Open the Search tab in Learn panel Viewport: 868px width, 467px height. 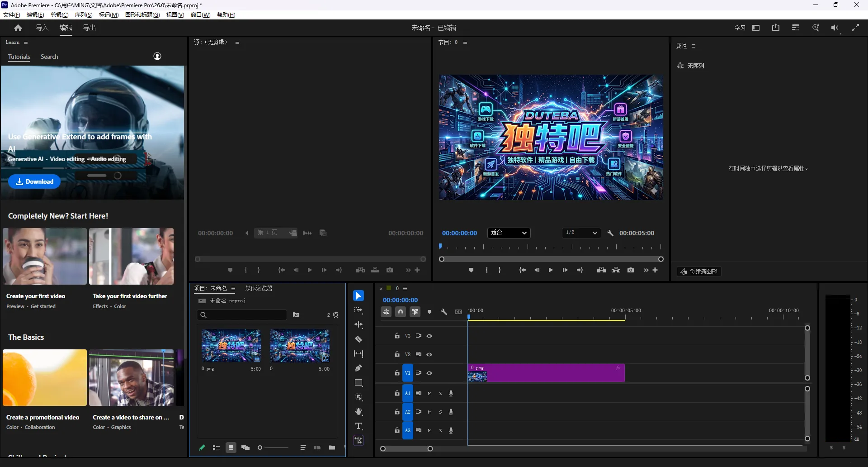[49, 57]
